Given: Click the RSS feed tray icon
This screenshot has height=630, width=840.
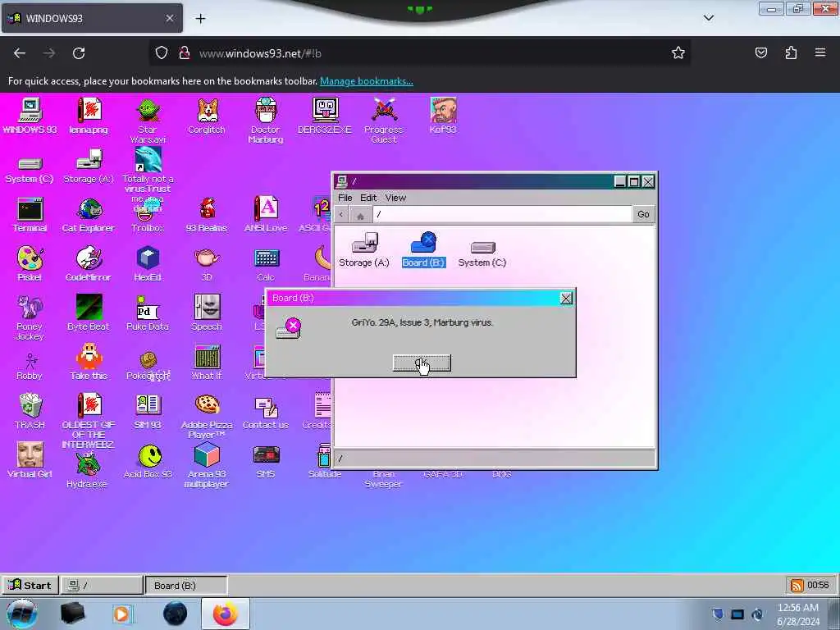Looking at the screenshot, I should pyautogui.click(x=797, y=585).
